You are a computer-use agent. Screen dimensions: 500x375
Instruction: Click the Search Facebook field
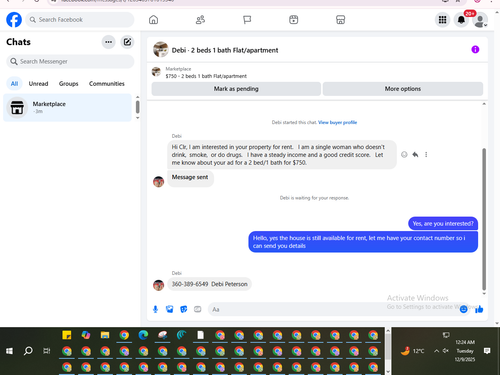[80, 20]
